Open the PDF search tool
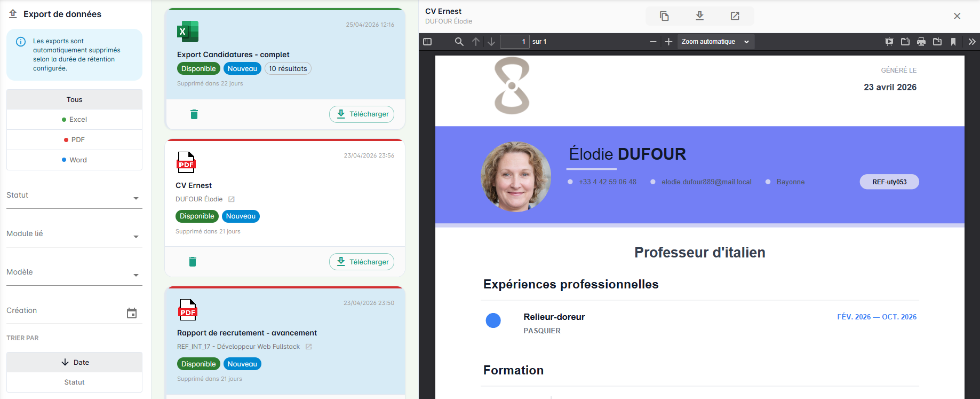This screenshot has width=980, height=399. click(x=459, y=42)
